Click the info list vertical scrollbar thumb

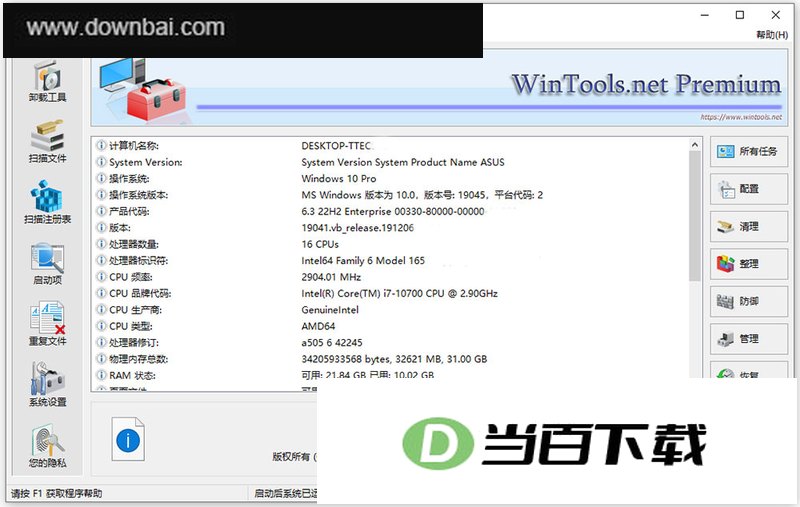tap(694, 216)
